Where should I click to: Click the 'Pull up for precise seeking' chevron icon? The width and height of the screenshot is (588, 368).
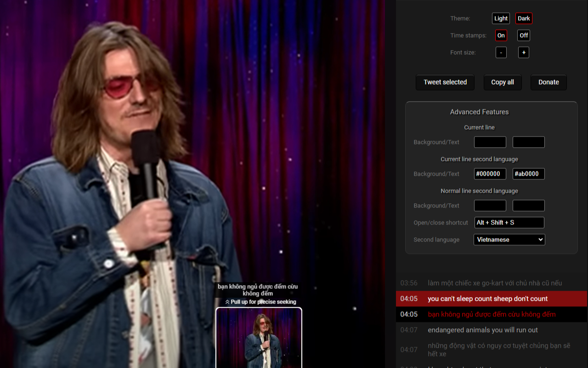(x=226, y=302)
